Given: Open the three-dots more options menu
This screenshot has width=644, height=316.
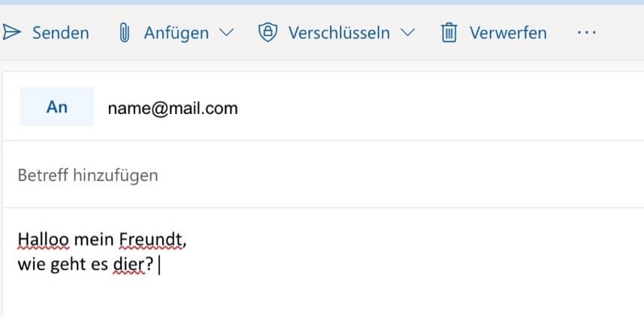Looking at the screenshot, I should (586, 32).
